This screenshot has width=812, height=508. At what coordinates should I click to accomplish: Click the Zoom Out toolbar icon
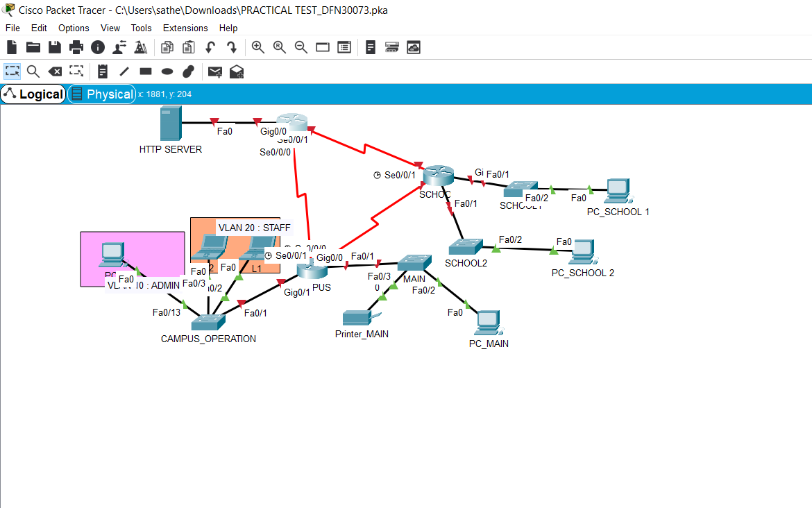click(301, 46)
